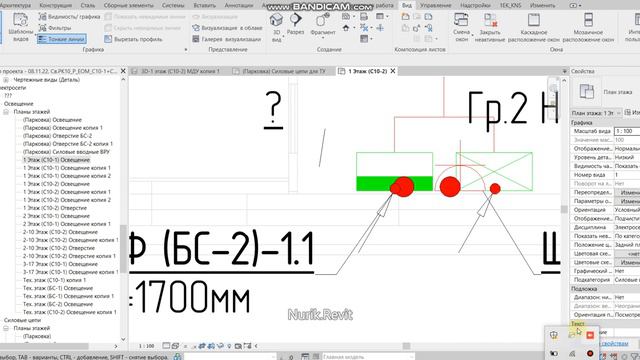
Task: Click Tile windows (Мозаичное расположение окон)
Action: (x=588, y=27)
